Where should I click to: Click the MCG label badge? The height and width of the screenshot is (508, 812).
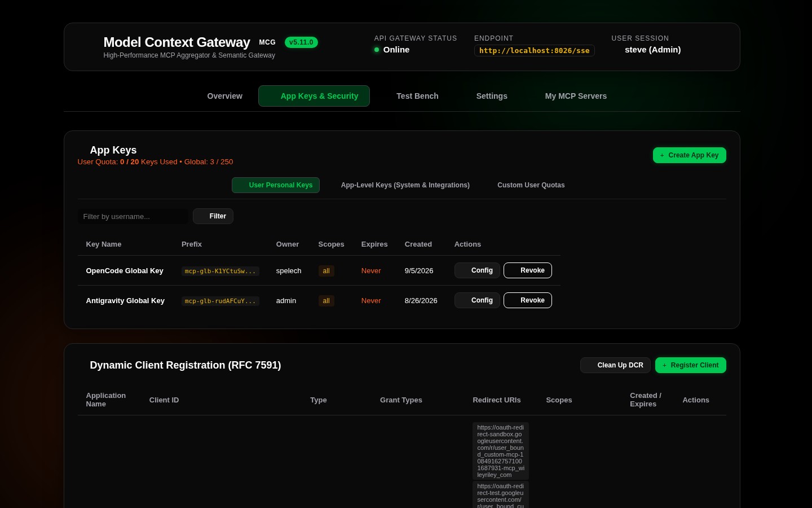(267, 42)
